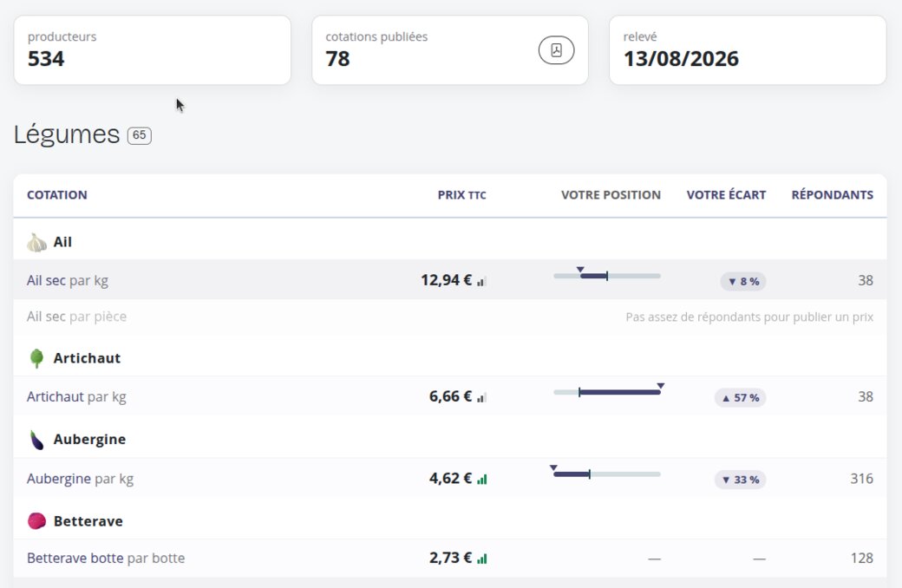Viewport: 902px width, 588px height.
Task: Click the eggplant icon beside Aubergine
Action: (x=36, y=440)
